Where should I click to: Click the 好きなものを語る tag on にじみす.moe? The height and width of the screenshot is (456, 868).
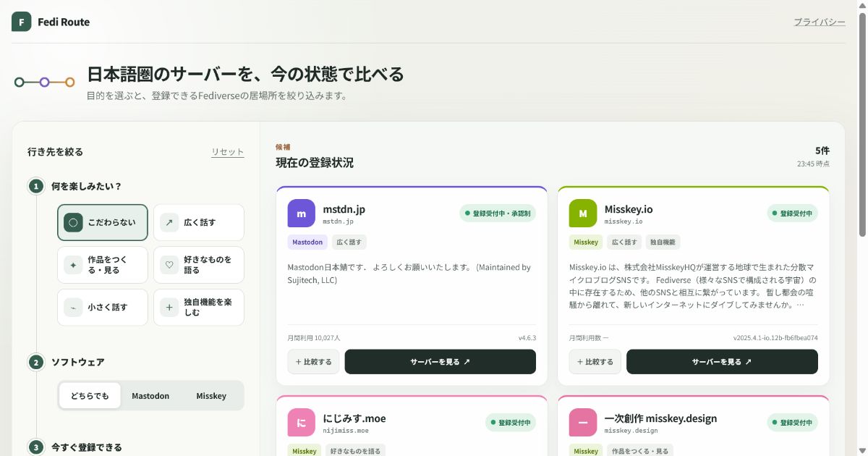[x=355, y=451]
